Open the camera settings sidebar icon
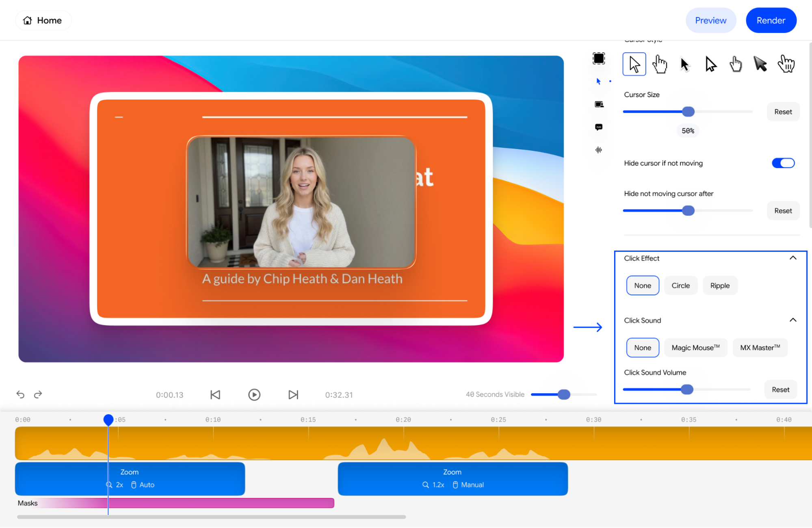 click(599, 104)
